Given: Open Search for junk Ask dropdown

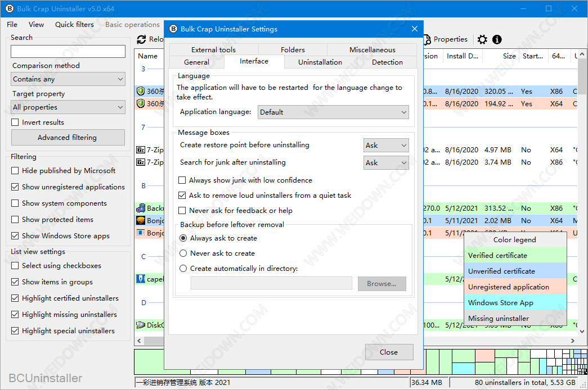Looking at the screenshot, I should pos(386,162).
